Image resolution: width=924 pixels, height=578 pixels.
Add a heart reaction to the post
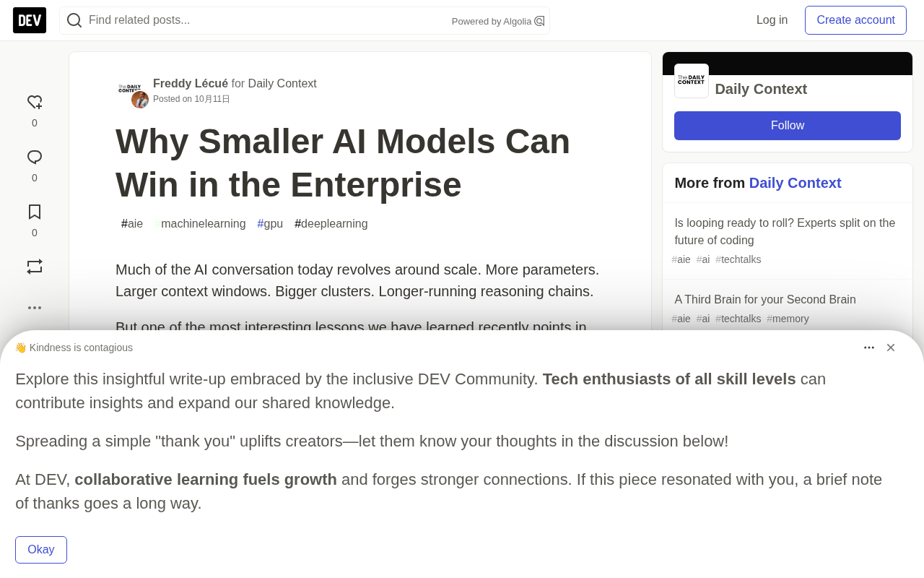[35, 103]
